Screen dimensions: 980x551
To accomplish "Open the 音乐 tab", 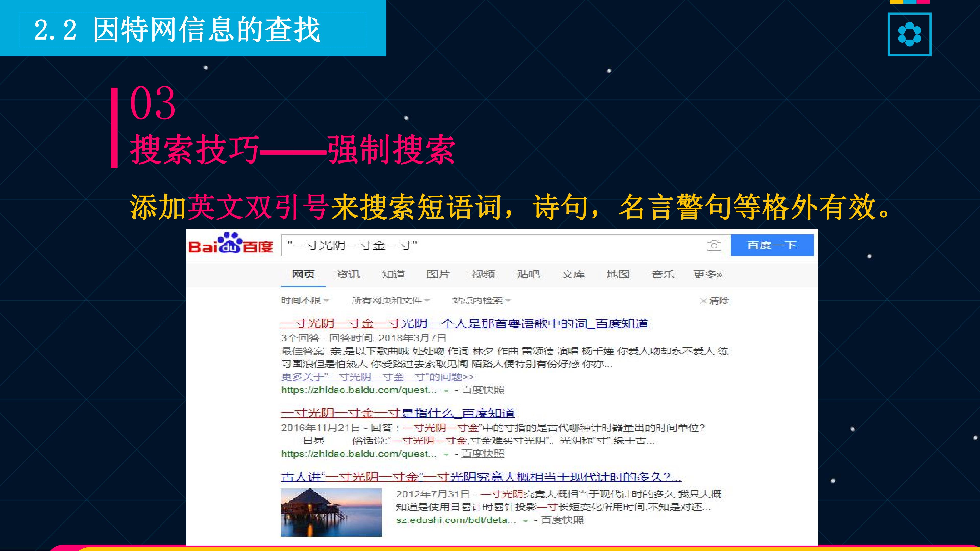I will tap(663, 274).
